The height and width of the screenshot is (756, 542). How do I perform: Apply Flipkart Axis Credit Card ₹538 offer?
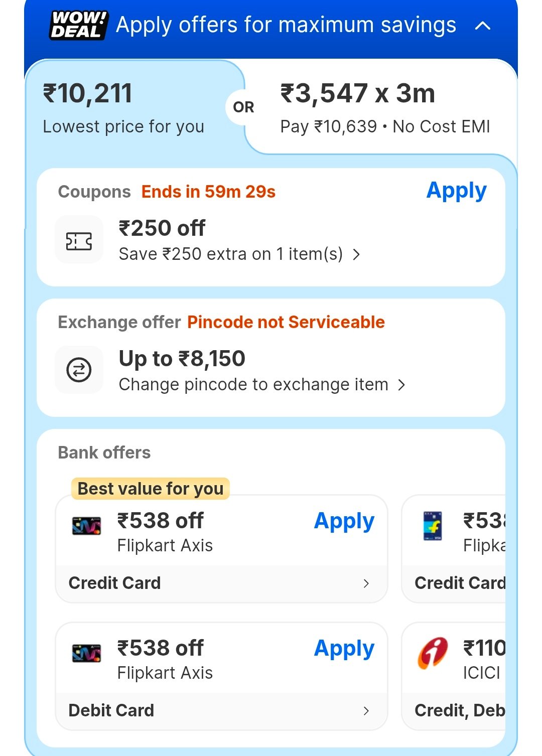[x=344, y=521]
